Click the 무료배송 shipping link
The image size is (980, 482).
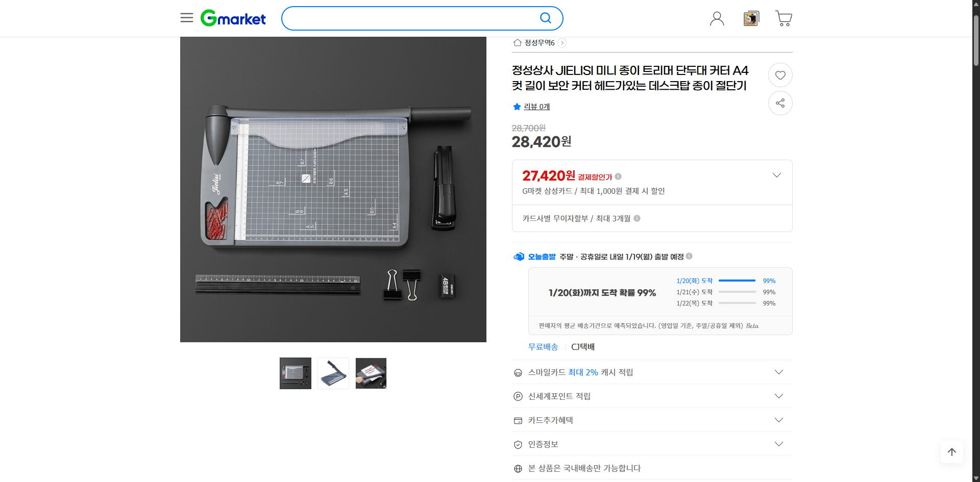pyautogui.click(x=543, y=347)
